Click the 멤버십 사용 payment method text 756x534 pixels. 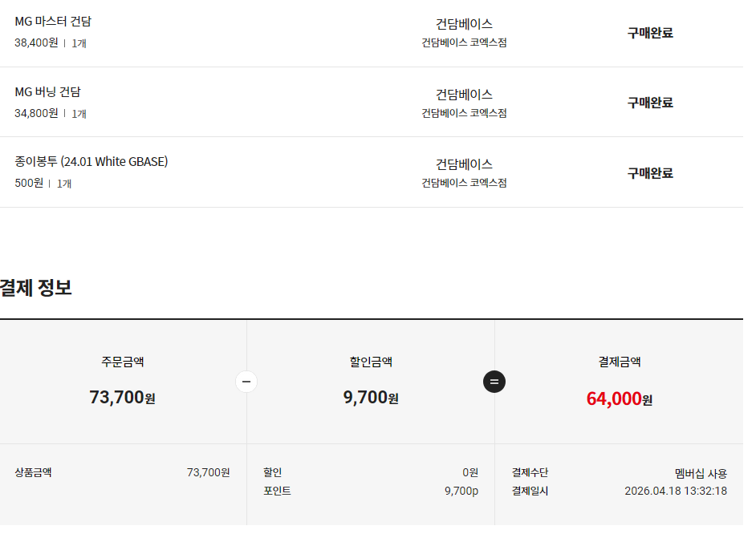(701, 473)
